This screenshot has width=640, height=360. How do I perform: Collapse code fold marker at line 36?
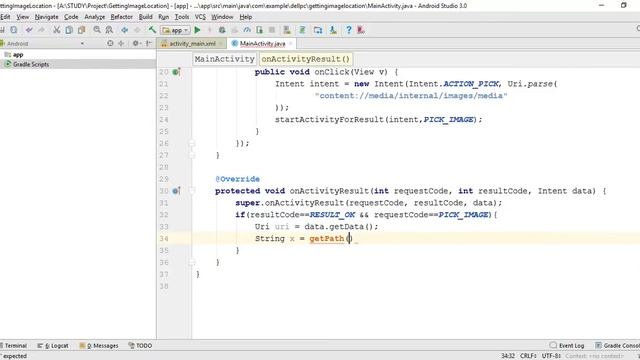point(192,262)
